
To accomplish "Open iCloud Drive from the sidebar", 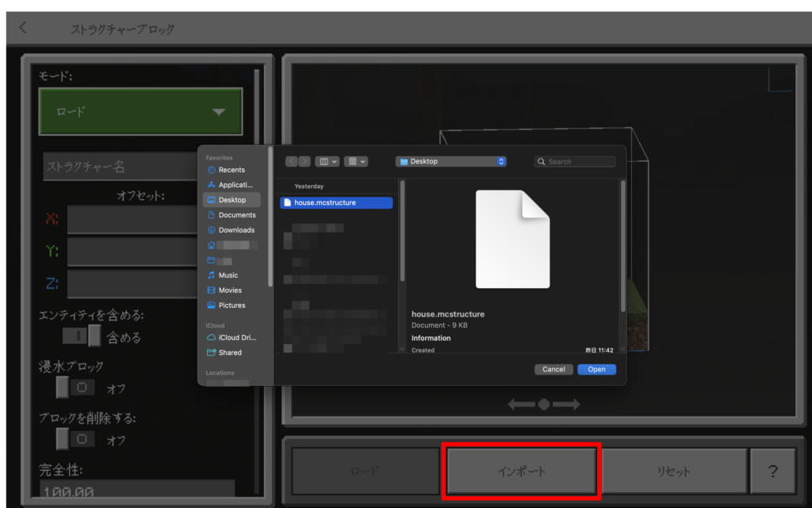I will [x=236, y=337].
